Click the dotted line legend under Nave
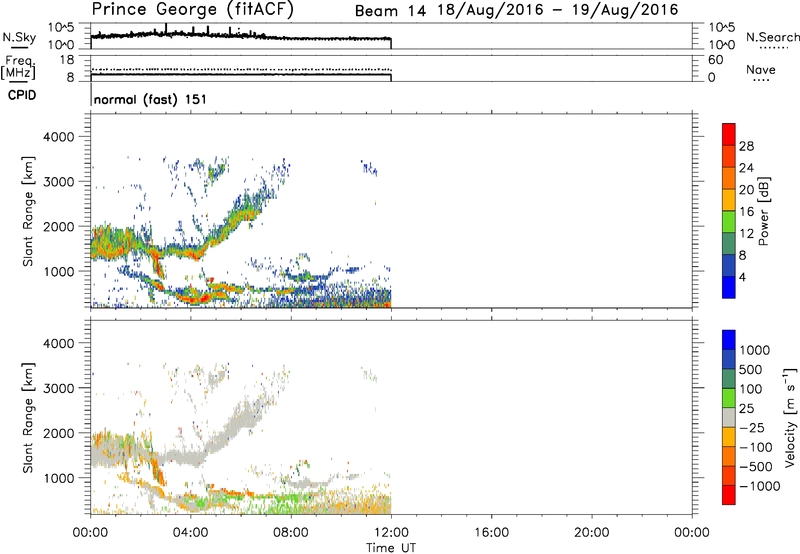The width and height of the screenshot is (800, 554). click(761, 80)
